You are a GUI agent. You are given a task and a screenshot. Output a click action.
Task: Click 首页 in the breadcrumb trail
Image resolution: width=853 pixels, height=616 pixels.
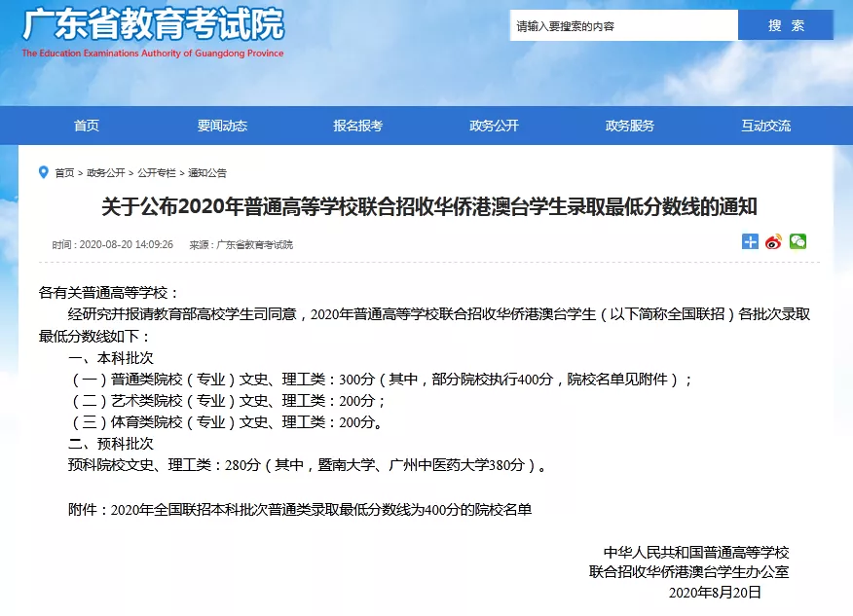tap(64, 173)
